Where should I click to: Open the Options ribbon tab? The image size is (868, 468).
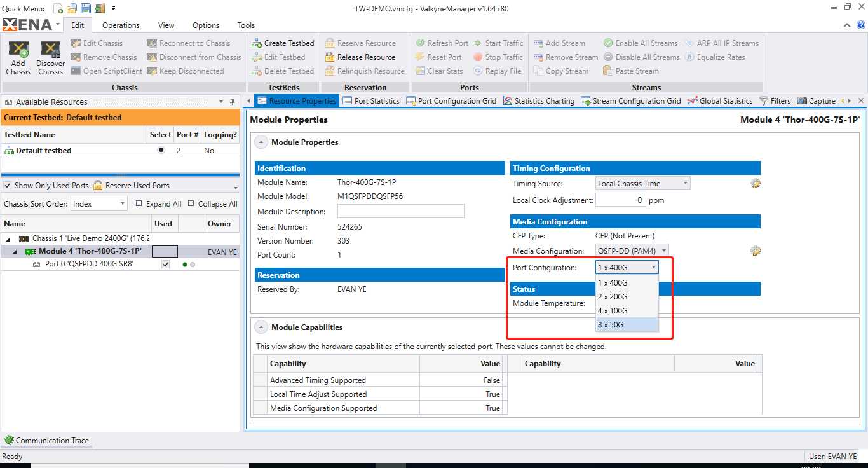tap(206, 25)
